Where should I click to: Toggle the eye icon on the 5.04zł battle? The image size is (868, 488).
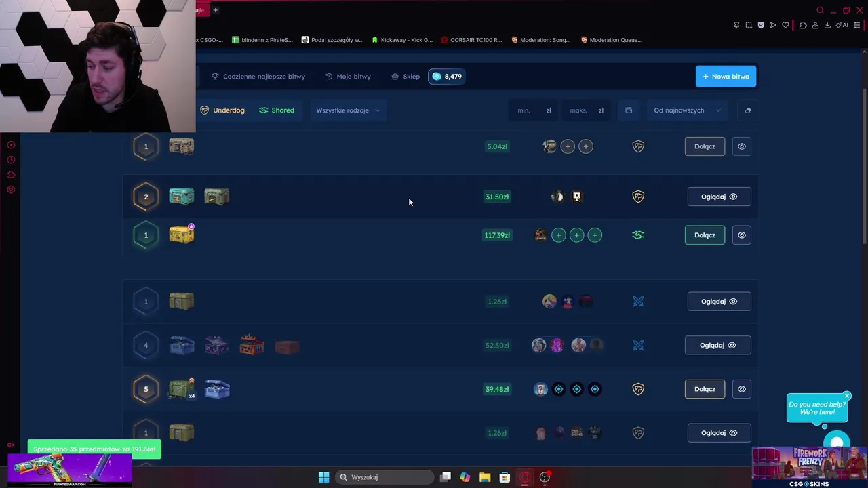click(742, 146)
